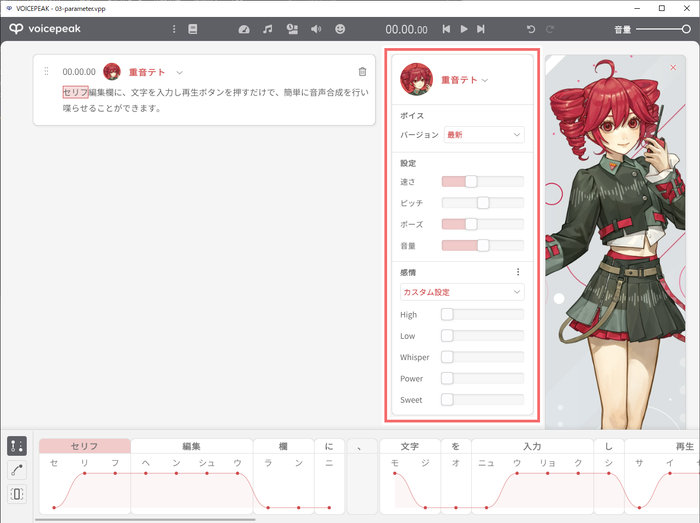Close the character illustration panel
700x523 pixels.
click(x=673, y=67)
